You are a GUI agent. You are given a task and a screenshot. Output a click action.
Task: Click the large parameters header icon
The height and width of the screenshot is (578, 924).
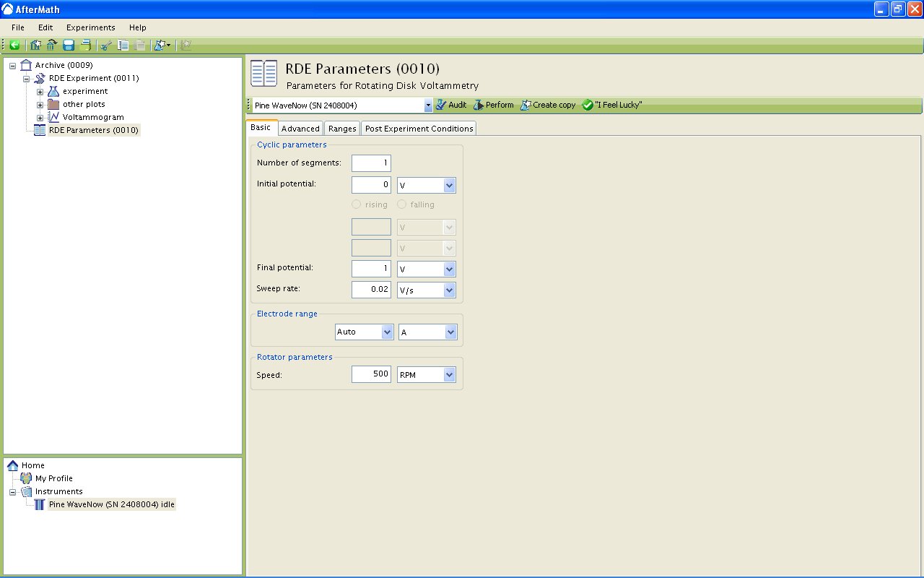[263, 74]
